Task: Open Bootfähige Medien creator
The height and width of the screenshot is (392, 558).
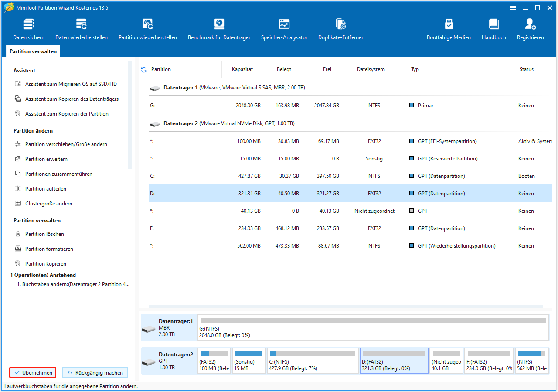Action: pos(449,29)
